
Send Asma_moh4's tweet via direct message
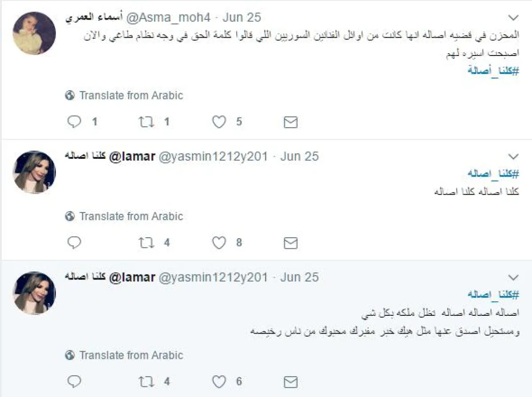click(290, 122)
